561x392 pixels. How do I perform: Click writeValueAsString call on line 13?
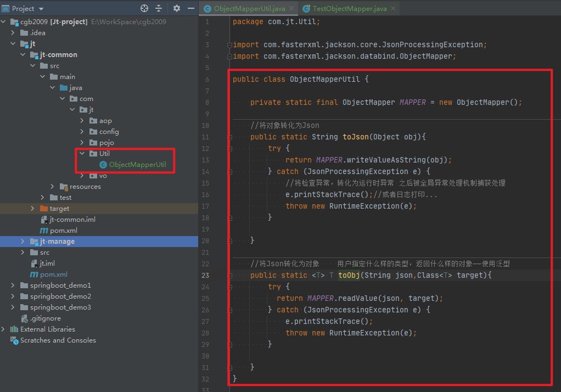click(386, 160)
